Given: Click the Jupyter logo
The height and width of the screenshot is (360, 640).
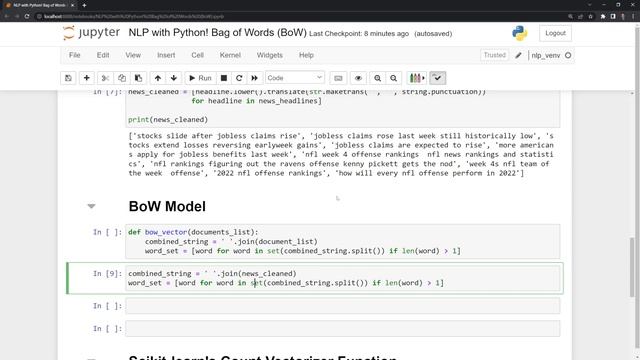Looking at the screenshot, I should tap(91, 33).
